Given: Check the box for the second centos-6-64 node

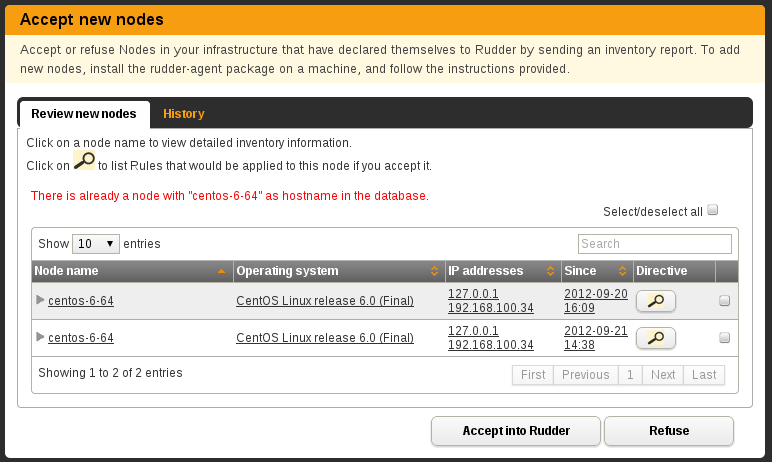Looking at the screenshot, I should pos(724,337).
